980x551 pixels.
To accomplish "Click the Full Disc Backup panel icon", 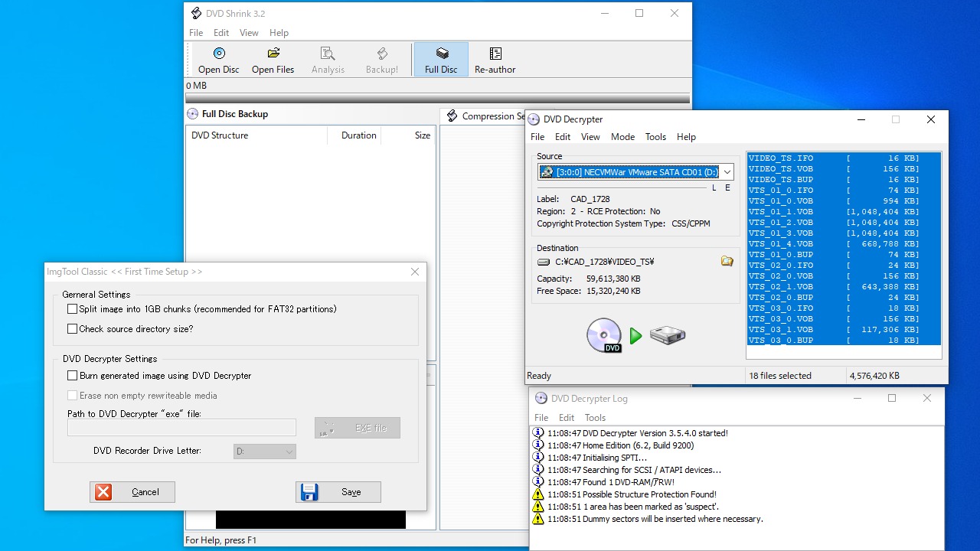I will click(x=192, y=114).
